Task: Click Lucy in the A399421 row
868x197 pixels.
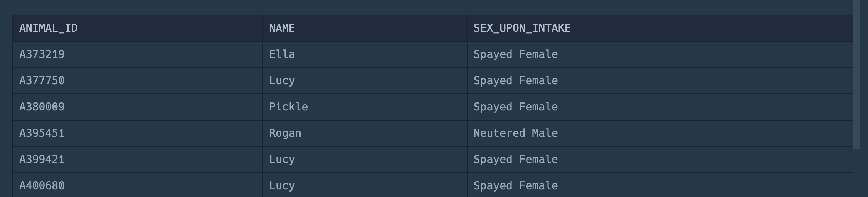Action: click(x=365, y=160)
